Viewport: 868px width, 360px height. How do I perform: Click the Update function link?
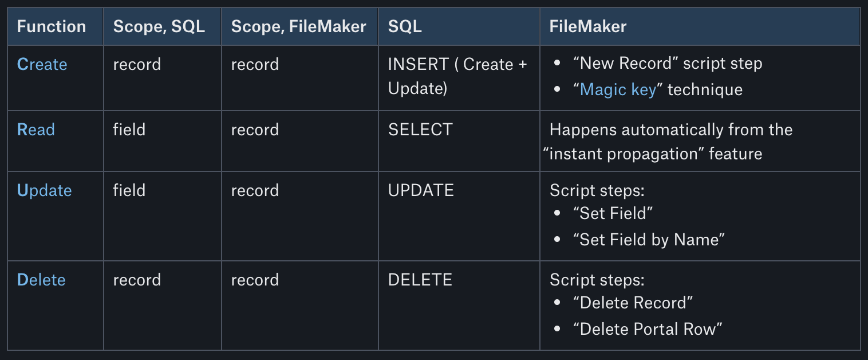coord(44,190)
